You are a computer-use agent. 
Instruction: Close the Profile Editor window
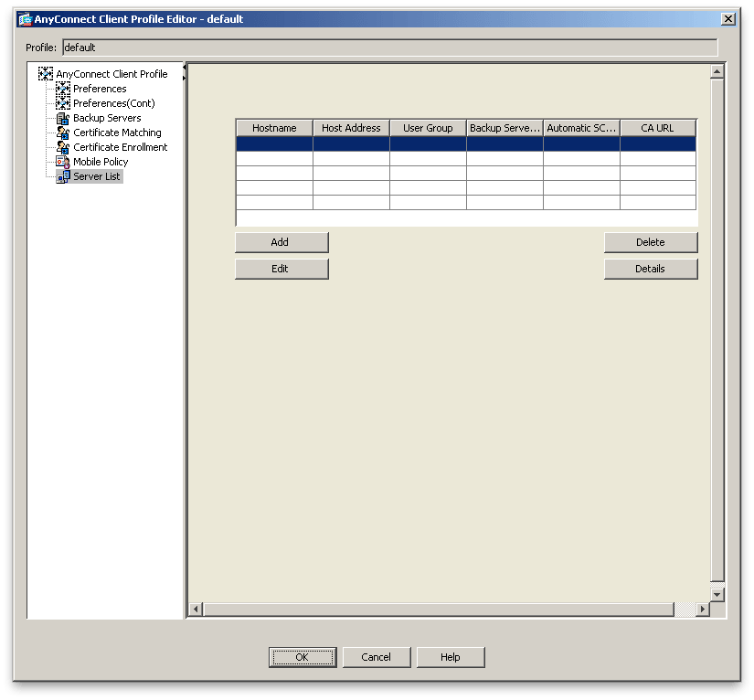tap(728, 19)
